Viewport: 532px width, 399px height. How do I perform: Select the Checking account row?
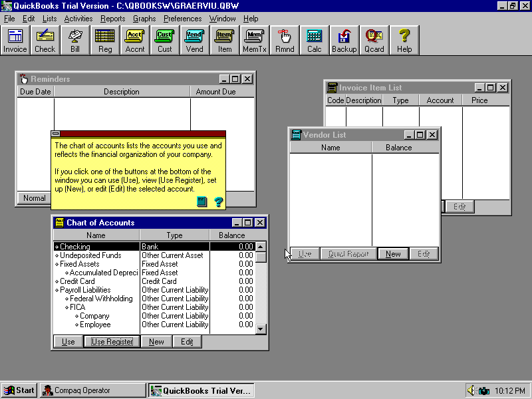(x=155, y=246)
